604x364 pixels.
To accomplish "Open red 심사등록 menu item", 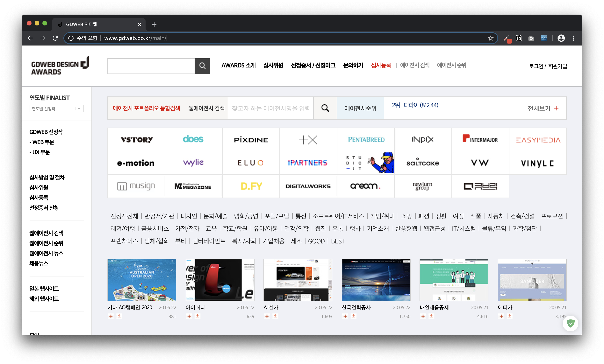I will tap(381, 65).
